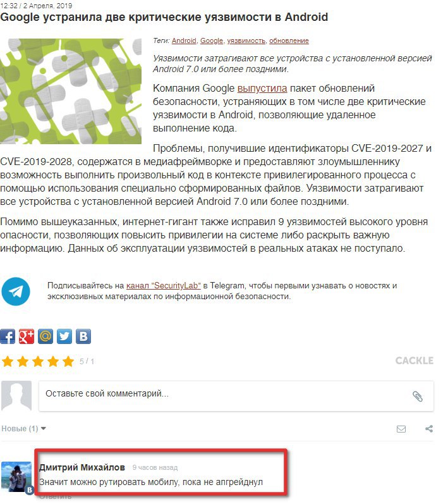Share article via Facebook icon

pos(8,336)
